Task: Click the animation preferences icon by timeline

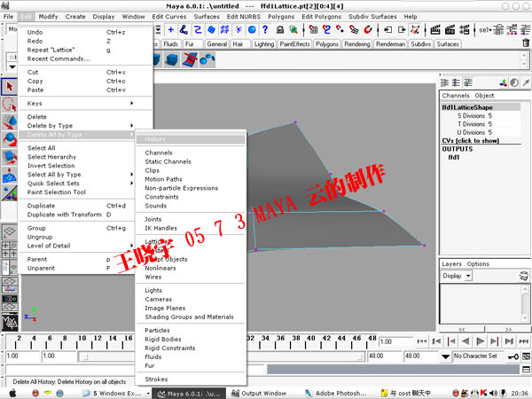Action: 526,356
